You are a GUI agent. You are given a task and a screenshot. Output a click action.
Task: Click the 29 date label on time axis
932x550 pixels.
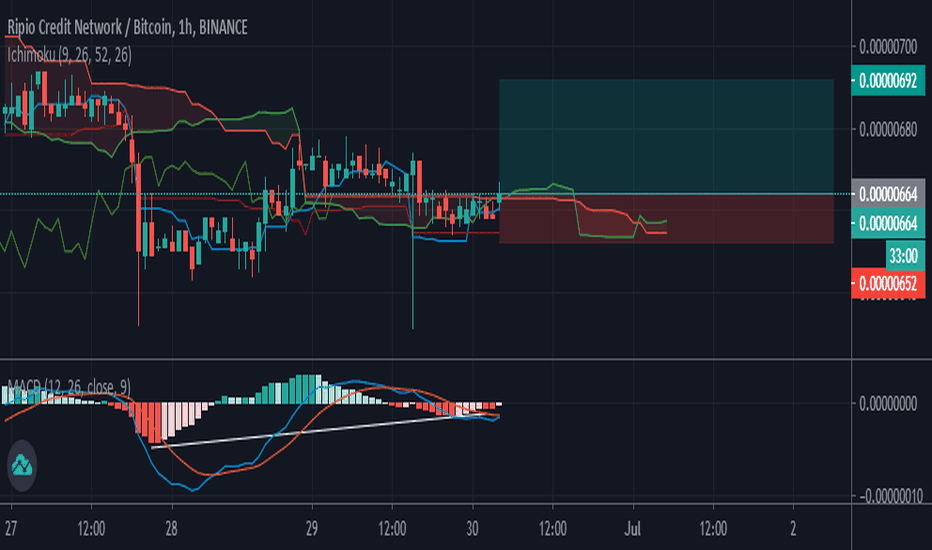point(311,529)
